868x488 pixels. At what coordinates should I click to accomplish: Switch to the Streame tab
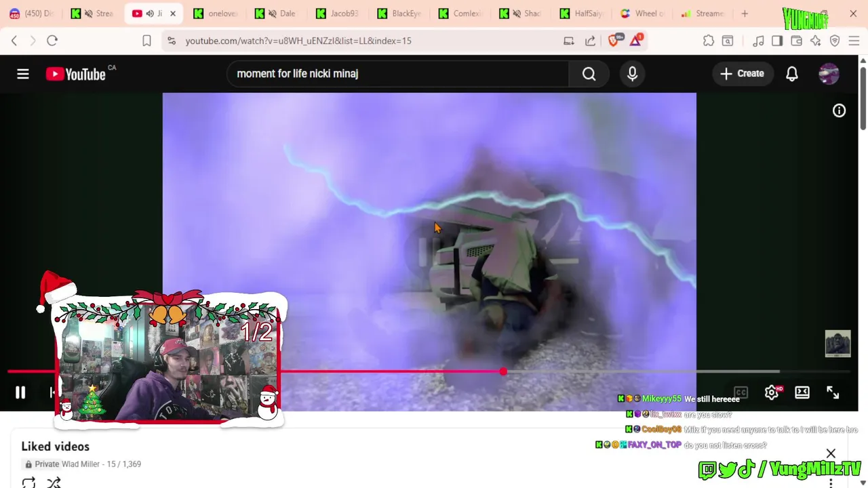(703, 14)
